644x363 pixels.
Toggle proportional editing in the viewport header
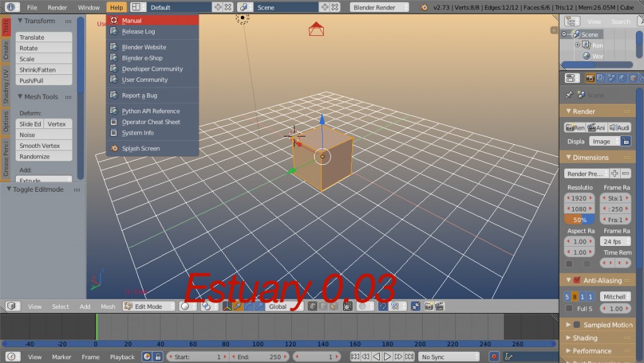point(362,307)
